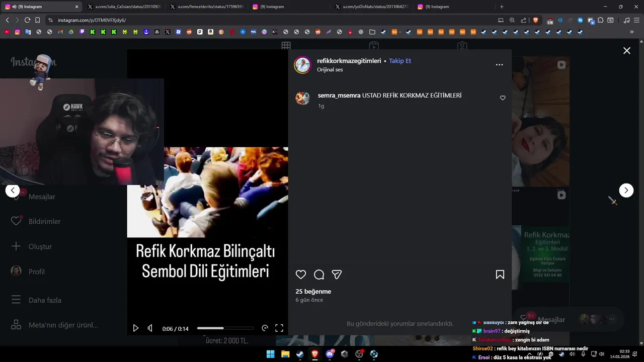Open Bildirimler in the Instagram sidebar
The width and height of the screenshot is (644, 362).
(37, 221)
